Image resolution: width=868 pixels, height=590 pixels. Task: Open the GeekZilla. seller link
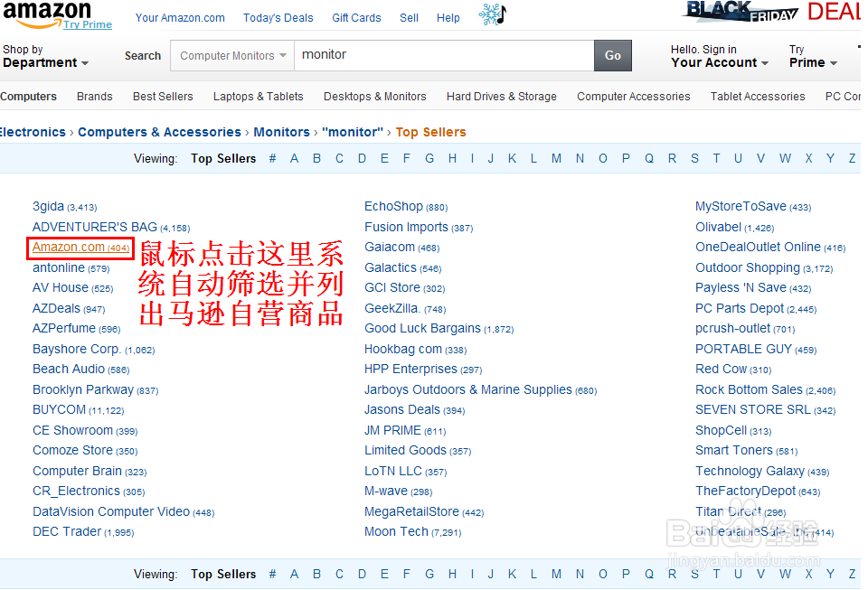[405, 308]
